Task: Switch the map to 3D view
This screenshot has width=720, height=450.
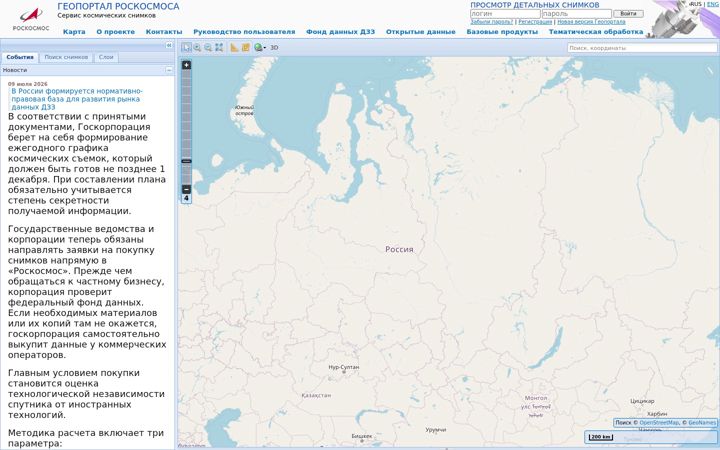Action: tap(274, 47)
